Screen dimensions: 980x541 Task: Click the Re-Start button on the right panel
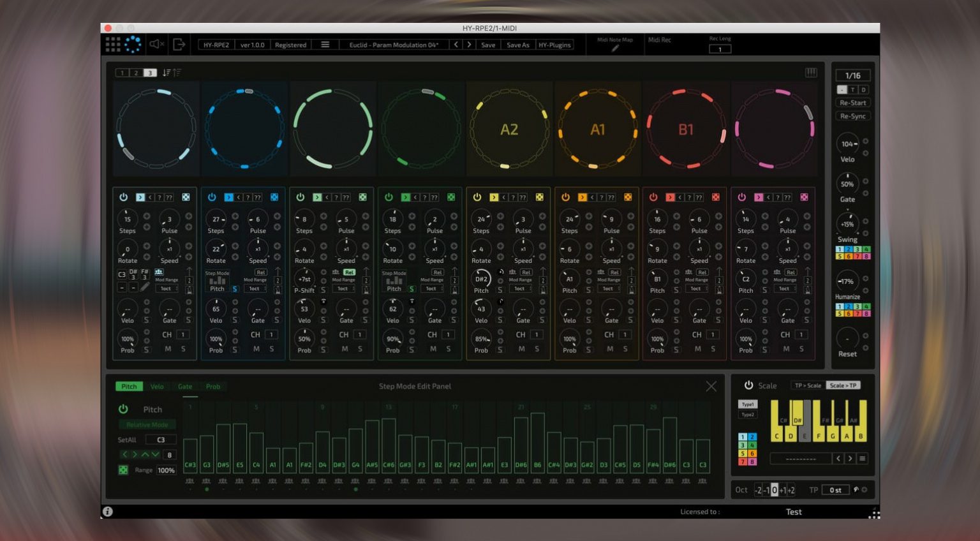tap(852, 103)
